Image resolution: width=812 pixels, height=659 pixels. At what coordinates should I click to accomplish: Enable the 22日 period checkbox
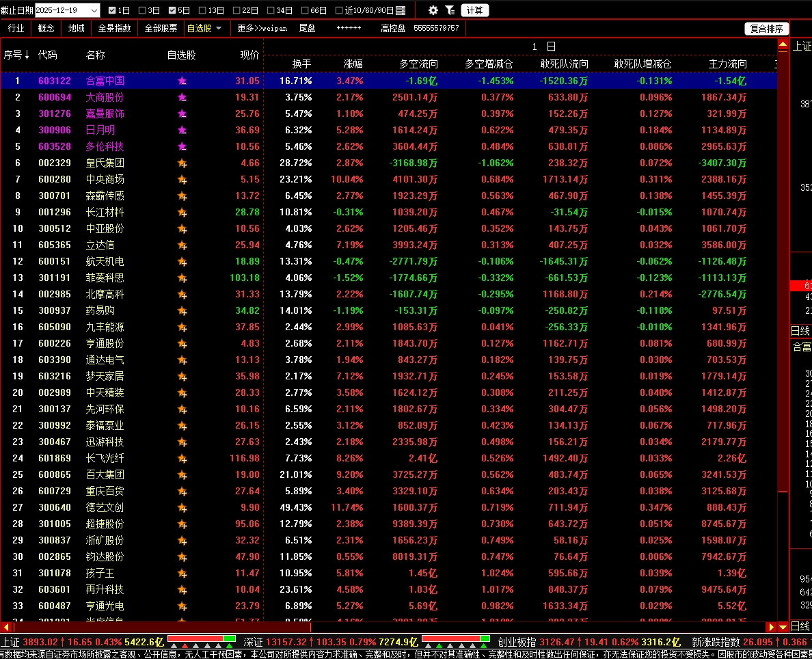click(236, 10)
